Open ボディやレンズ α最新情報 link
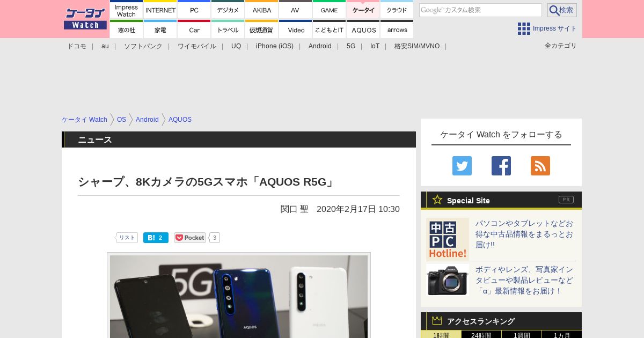The height and width of the screenshot is (338, 644). [x=524, y=280]
